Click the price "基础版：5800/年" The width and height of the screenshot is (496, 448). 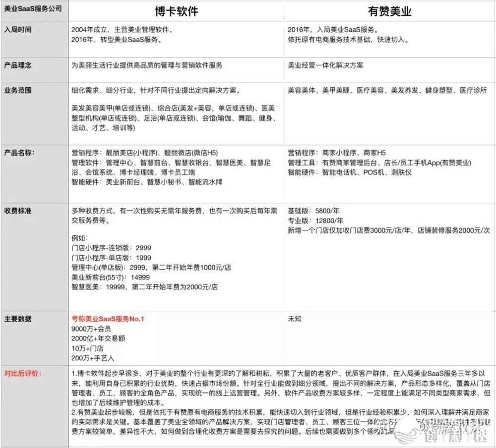click(313, 211)
